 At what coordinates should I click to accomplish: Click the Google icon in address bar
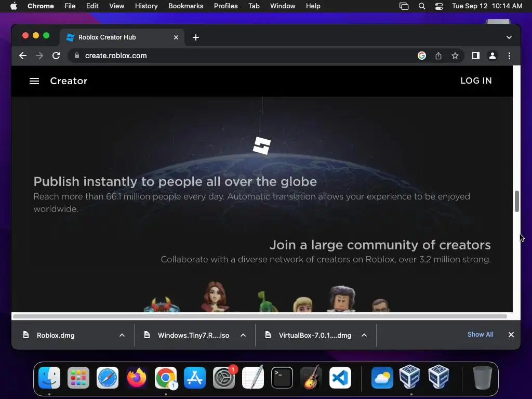[422, 56]
